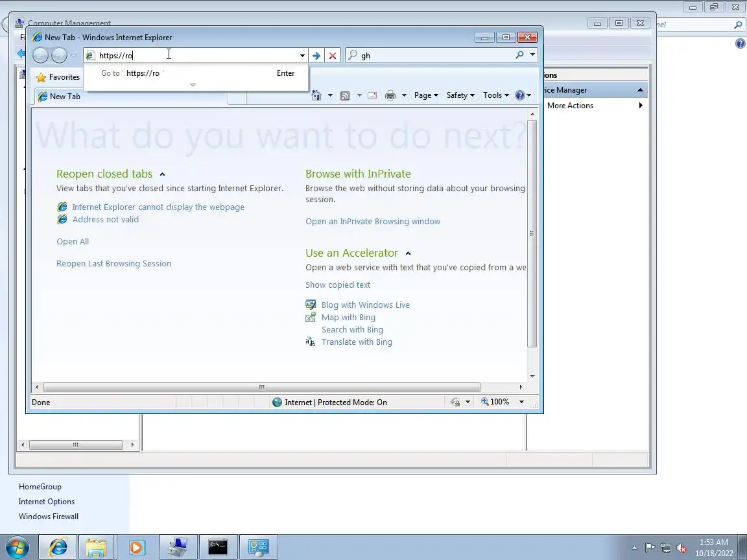This screenshot has width=747, height=560.
Task: Click the blue Help icon in command bar
Action: pos(520,95)
